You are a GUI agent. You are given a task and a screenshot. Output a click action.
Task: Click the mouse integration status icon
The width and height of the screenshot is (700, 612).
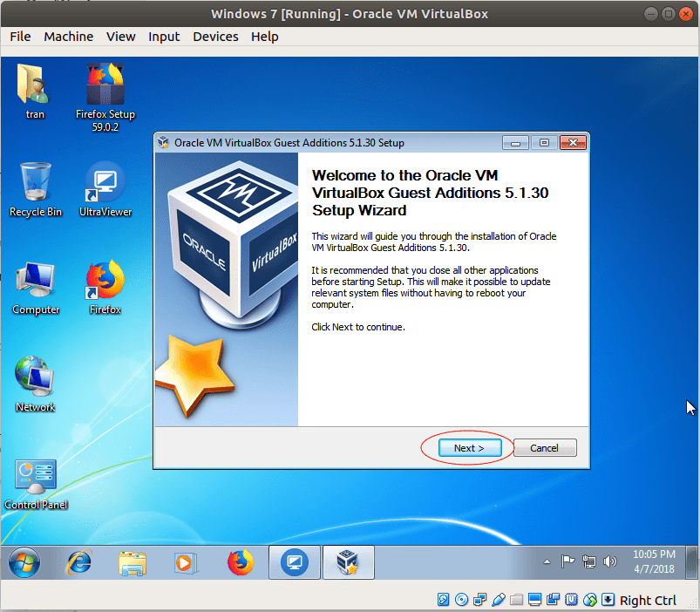(590, 600)
